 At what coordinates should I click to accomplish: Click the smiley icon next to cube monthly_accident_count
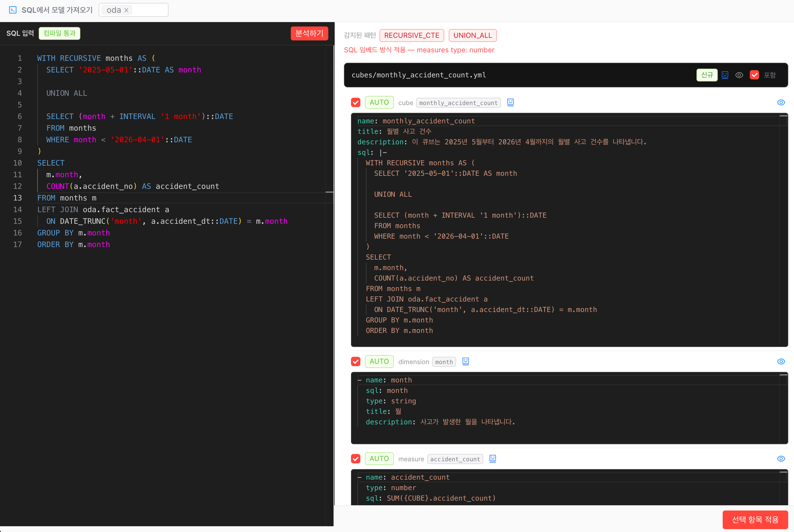[511, 102]
